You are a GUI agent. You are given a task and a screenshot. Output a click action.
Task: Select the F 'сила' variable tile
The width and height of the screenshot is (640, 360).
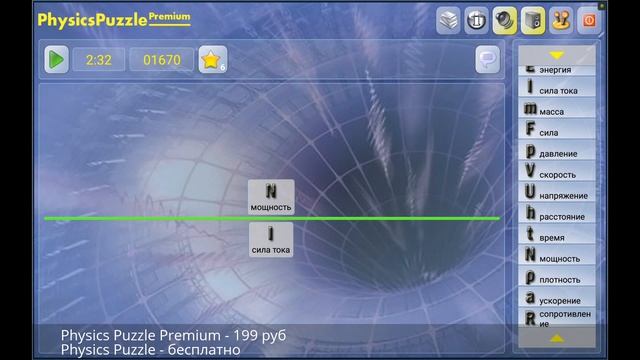(x=557, y=129)
